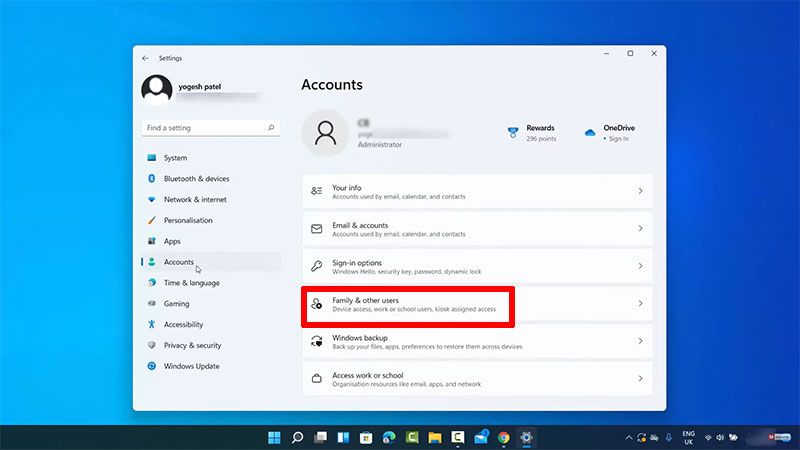800x450 pixels.
Task: Click the Sign-in options key icon
Action: pyautogui.click(x=316, y=266)
